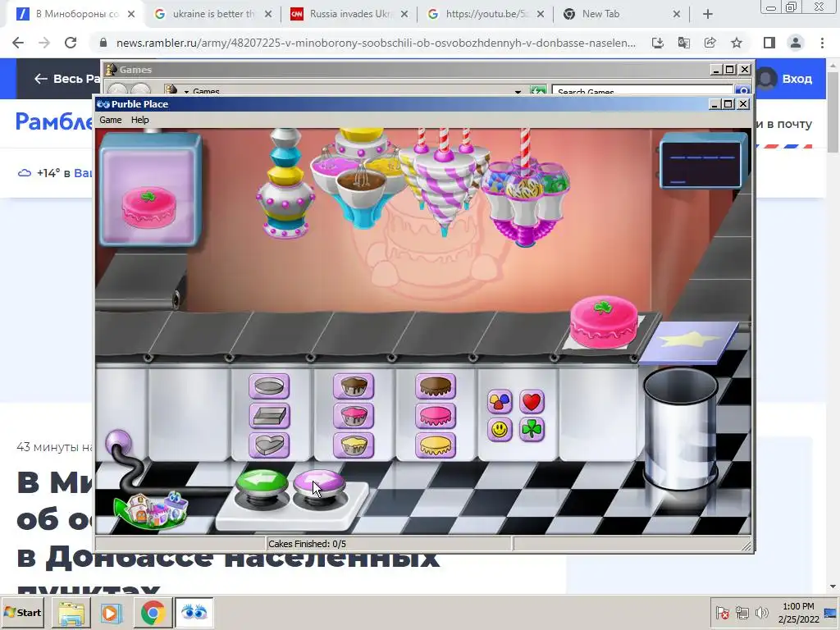Open Windows Media Player from taskbar
The width and height of the screenshot is (840, 630).
[x=112, y=612]
